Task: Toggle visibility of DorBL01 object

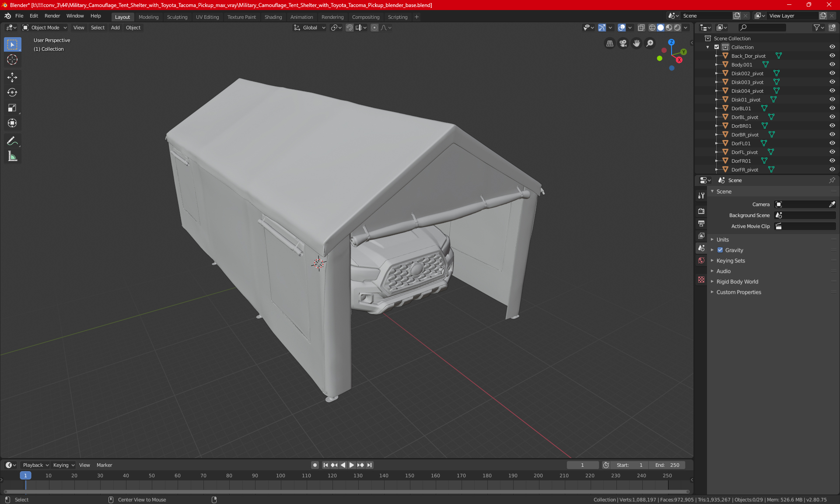Action: (x=832, y=108)
